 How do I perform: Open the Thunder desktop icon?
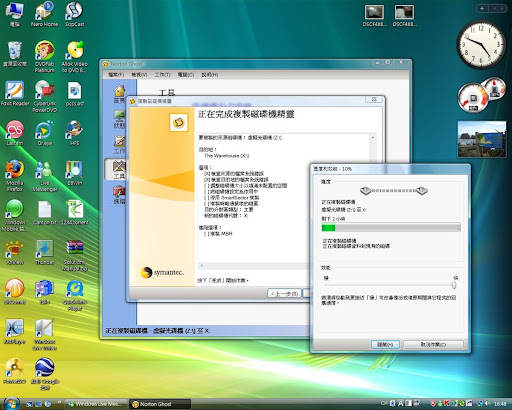[44, 252]
